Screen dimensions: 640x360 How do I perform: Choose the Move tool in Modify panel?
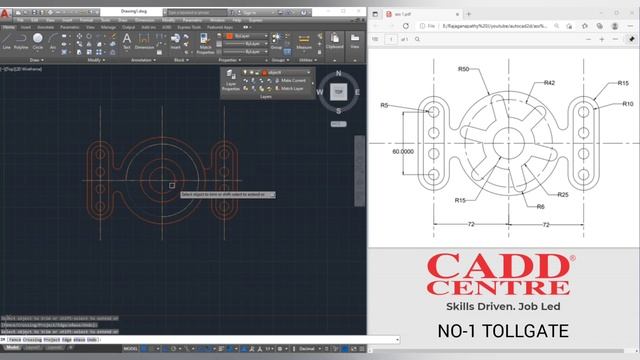(79, 36)
